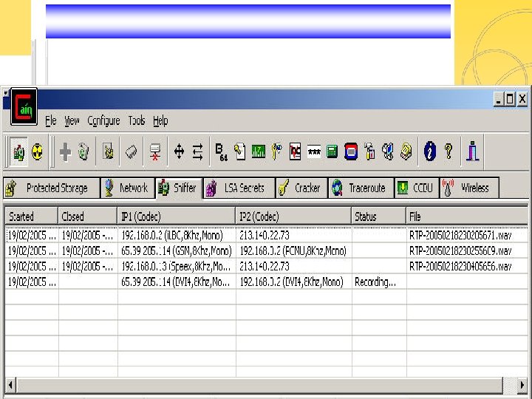
Task: Select the 65.39 GSM,8Khz,Mono row
Action: (266, 250)
